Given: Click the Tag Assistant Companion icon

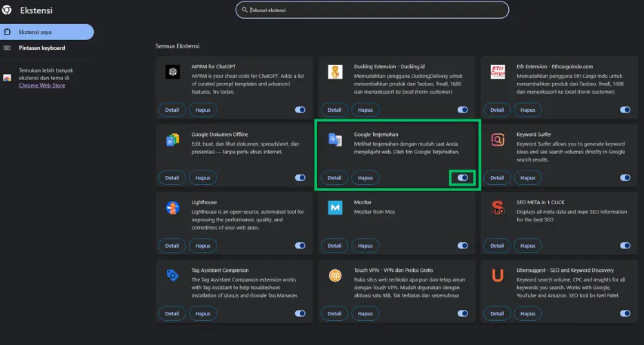Looking at the screenshot, I should coord(172,275).
